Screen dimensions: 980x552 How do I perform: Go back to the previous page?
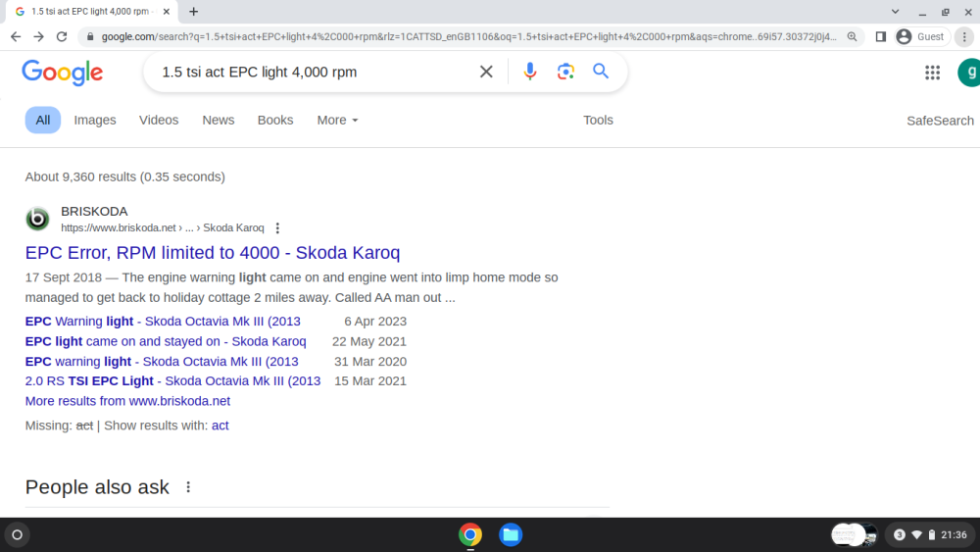tap(16, 37)
